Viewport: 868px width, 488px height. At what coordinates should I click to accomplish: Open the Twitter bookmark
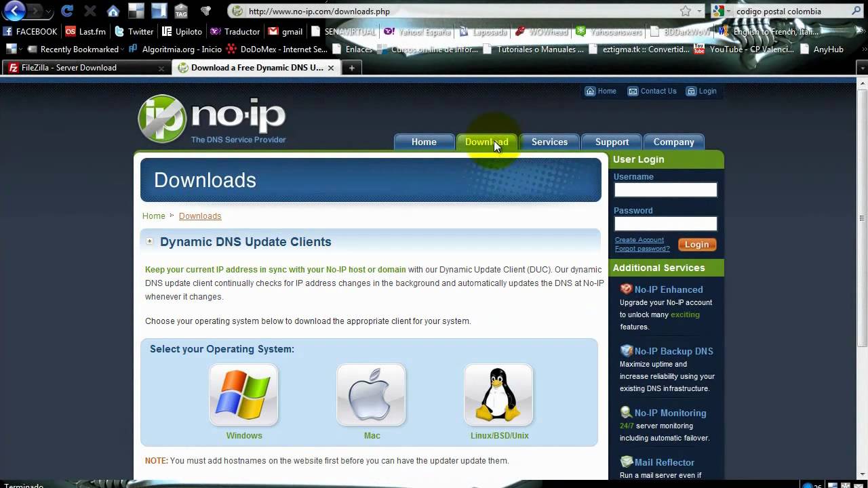pyautogui.click(x=134, y=31)
